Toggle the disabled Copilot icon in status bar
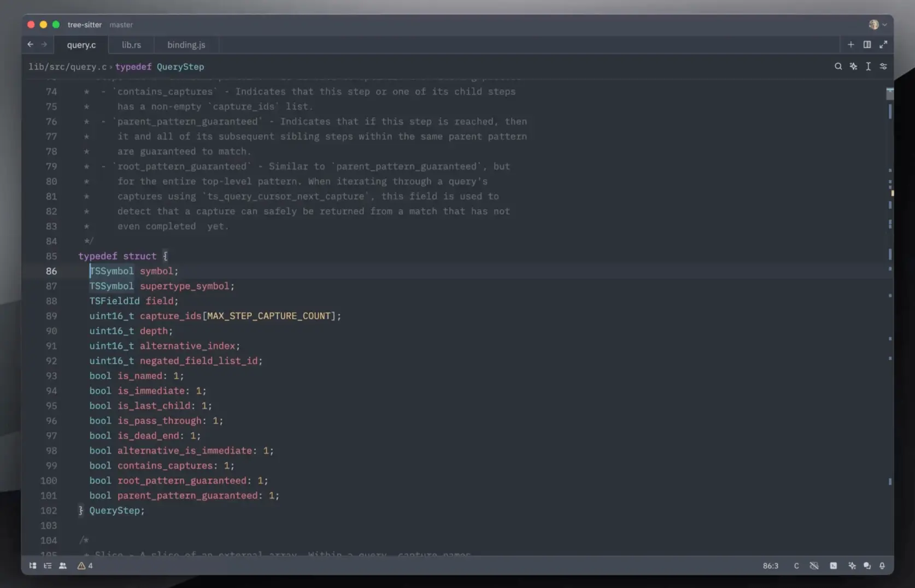This screenshot has height=588, width=915. 814,566
